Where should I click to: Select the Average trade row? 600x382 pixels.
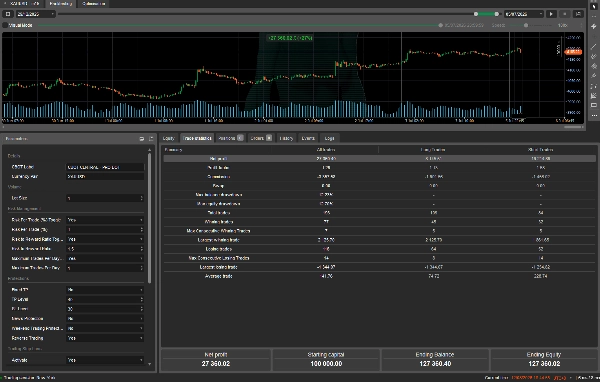coord(379,276)
